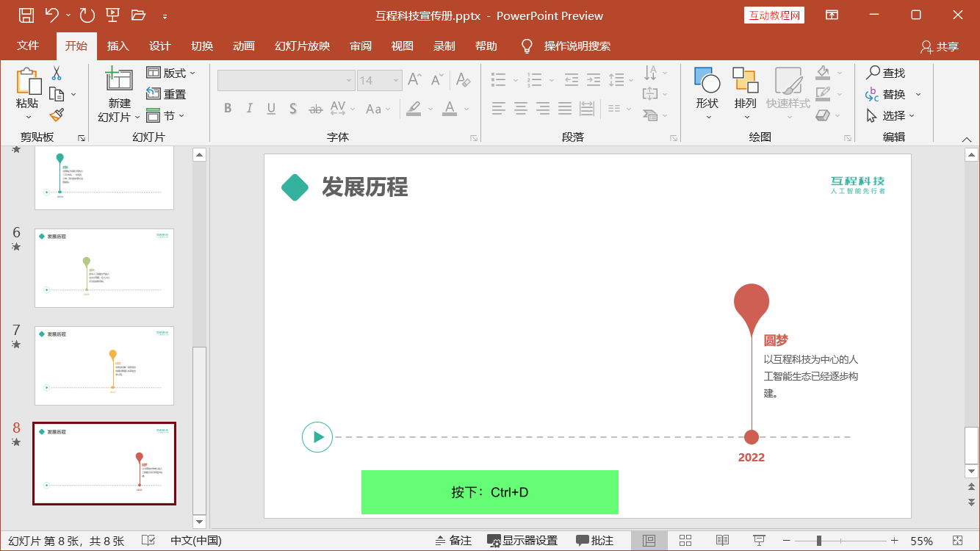980x551 pixels.
Task: Open the font size dropdown showing 14
Action: pos(397,80)
